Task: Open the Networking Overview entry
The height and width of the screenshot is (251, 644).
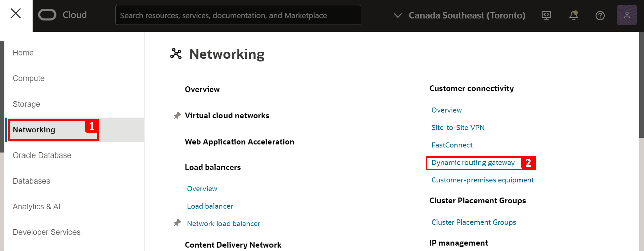Action: [202, 89]
